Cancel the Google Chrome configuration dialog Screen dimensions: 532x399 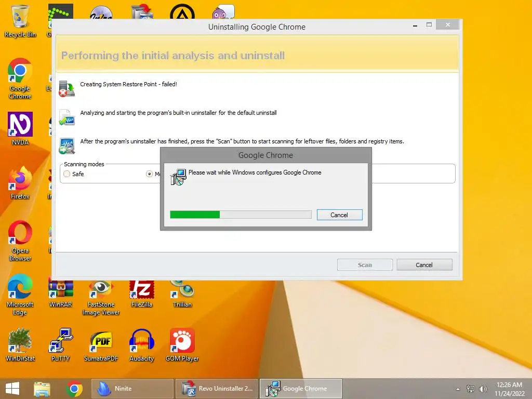(340, 215)
